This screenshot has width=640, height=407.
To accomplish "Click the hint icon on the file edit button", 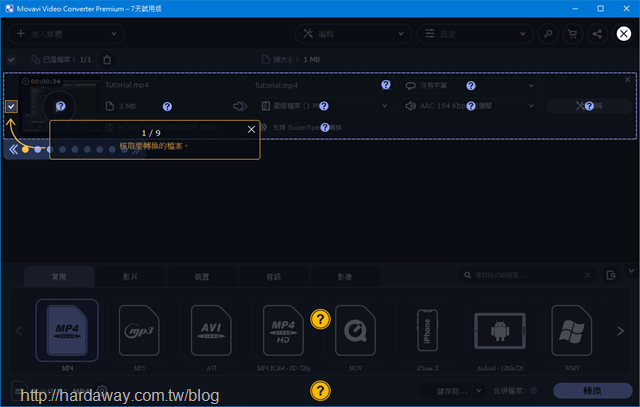I will point(589,106).
